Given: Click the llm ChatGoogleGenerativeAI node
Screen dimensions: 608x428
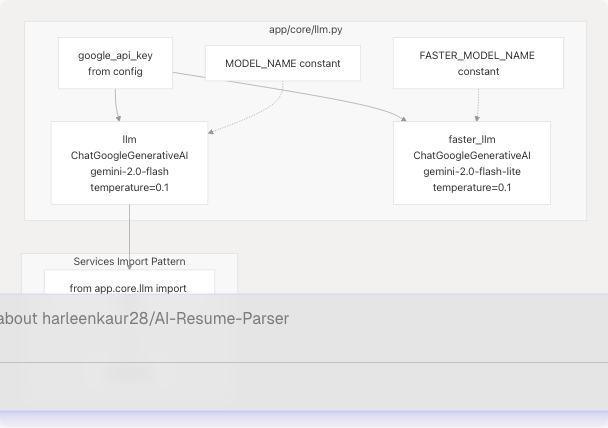Looking at the screenshot, I should click(x=129, y=162).
